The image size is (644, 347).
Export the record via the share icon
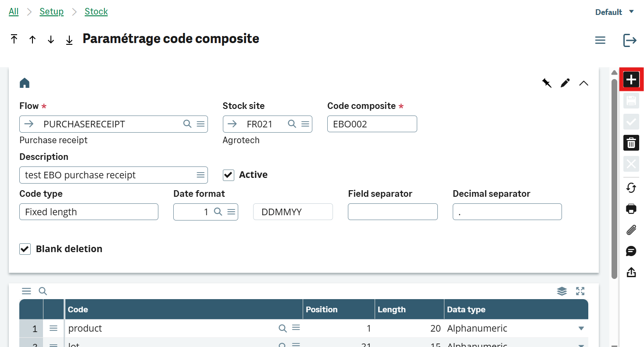point(631,272)
